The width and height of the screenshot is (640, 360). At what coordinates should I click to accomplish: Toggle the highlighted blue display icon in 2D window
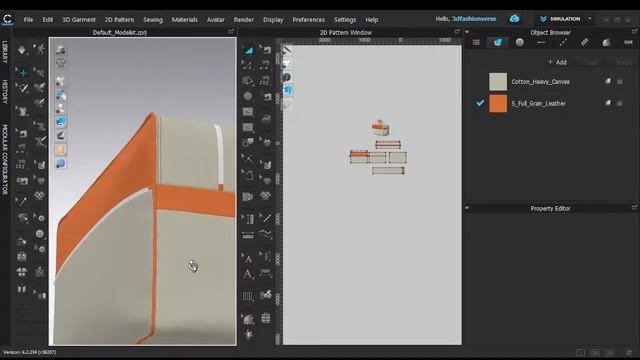pyautogui.click(x=287, y=90)
